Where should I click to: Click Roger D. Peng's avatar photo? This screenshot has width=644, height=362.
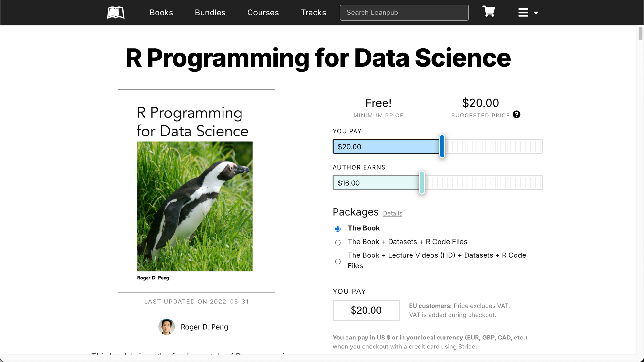click(x=166, y=327)
